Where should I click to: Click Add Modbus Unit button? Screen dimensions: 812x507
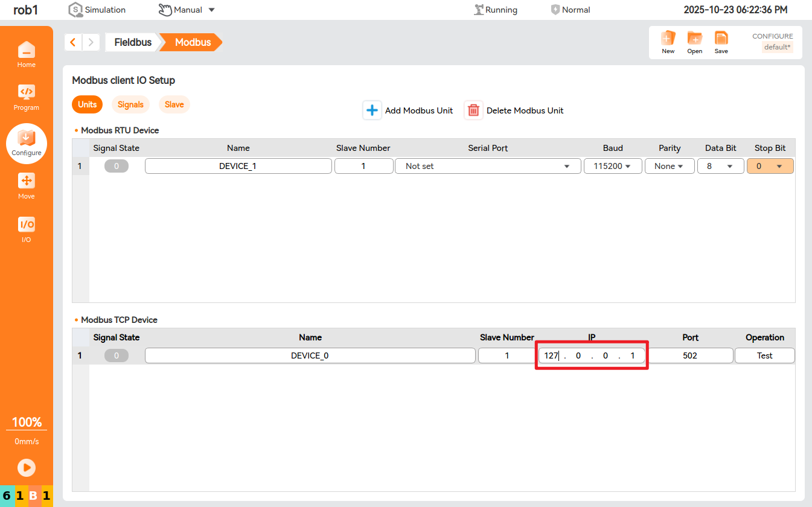click(409, 110)
